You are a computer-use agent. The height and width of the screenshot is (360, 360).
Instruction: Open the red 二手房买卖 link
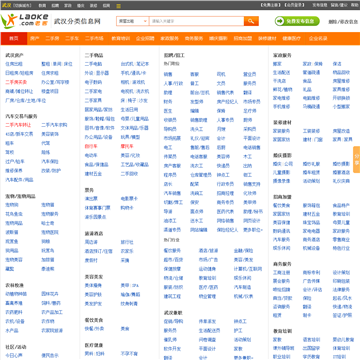(x=16, y=82)
